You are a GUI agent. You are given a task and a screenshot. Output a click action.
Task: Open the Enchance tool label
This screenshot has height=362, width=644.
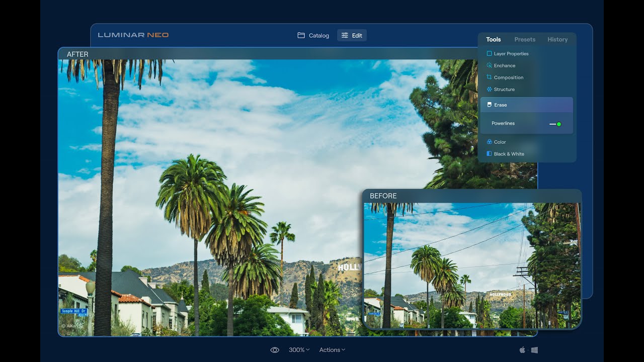pos(505,65)
